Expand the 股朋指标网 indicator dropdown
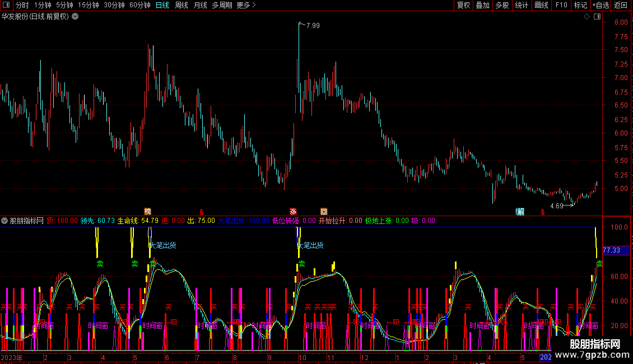 5,221
